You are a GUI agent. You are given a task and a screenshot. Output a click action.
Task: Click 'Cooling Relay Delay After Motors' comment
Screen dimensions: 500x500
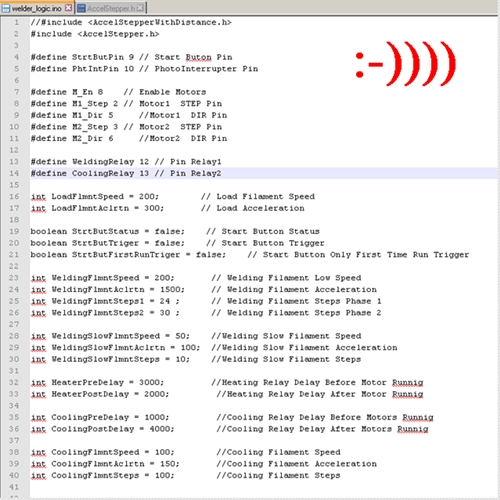309,429
